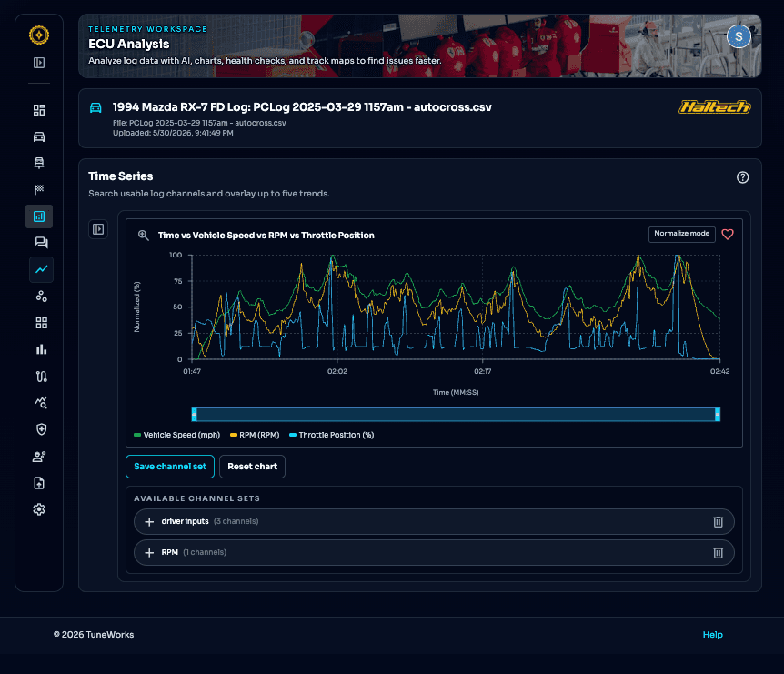The width and height of the screenshot is (784, 674).
Task: Click the car icon beside the log title
Action: (95, 107)
